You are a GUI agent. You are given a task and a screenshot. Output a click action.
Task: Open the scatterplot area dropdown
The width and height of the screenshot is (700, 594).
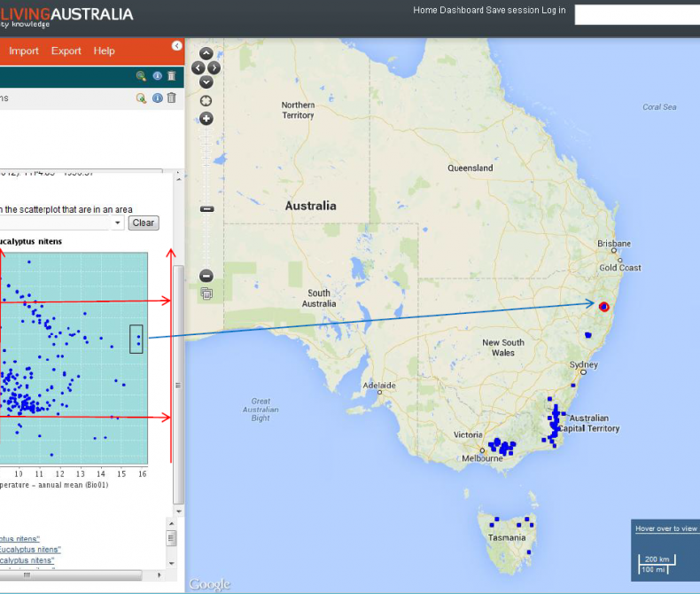pyautogui.click(x=117, y=223)
